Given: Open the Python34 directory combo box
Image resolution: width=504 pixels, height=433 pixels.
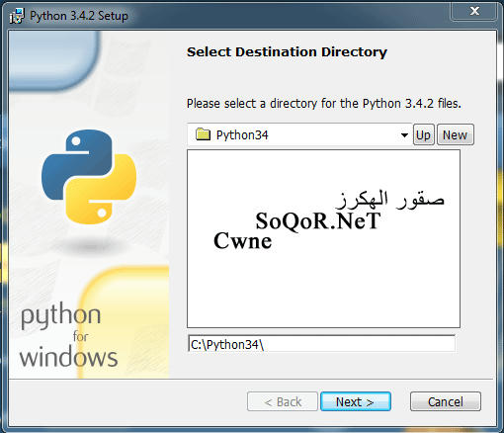Looking at the screenshot, I should coord(299,134).
